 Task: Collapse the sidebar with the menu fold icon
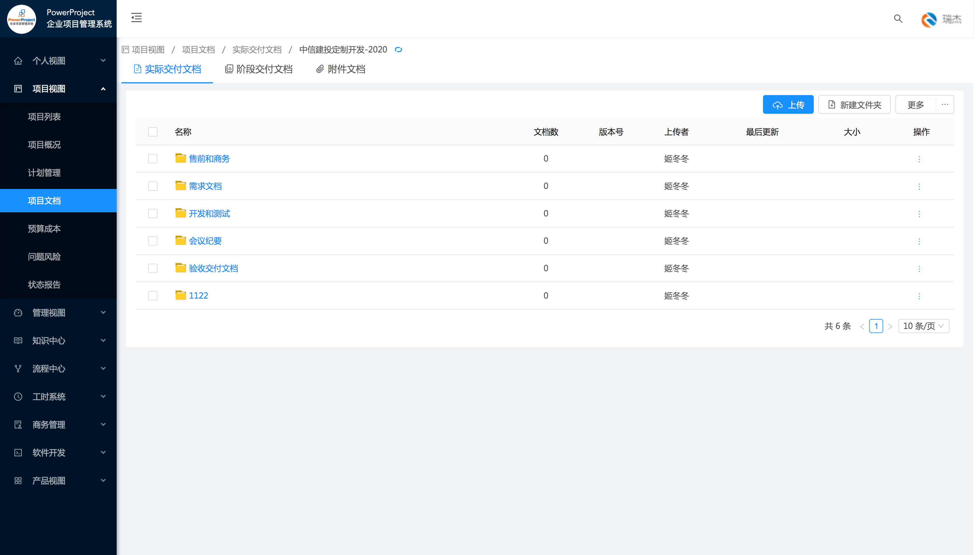pos(136,17)
